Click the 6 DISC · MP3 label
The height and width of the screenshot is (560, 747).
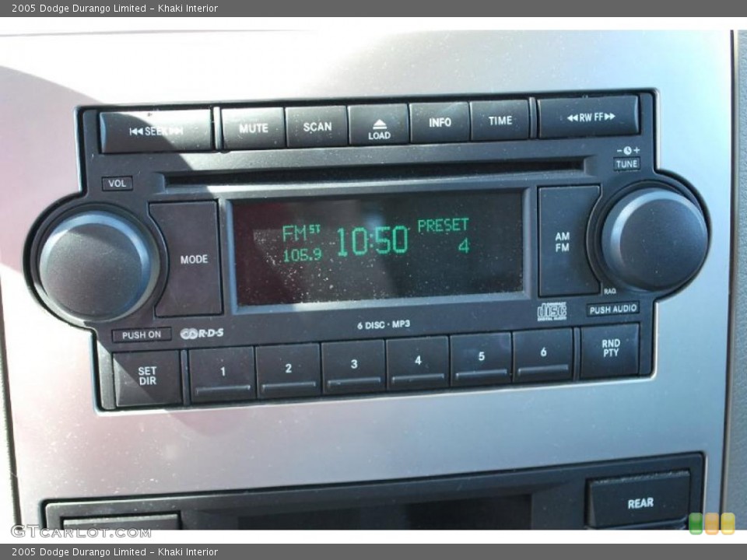tap(384, 325)
